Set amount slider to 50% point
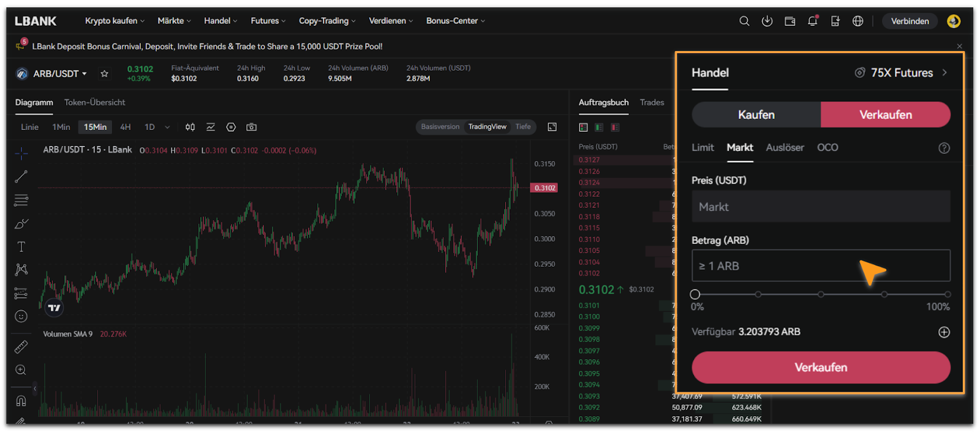The image size is (980, 434). click(821, 294)
